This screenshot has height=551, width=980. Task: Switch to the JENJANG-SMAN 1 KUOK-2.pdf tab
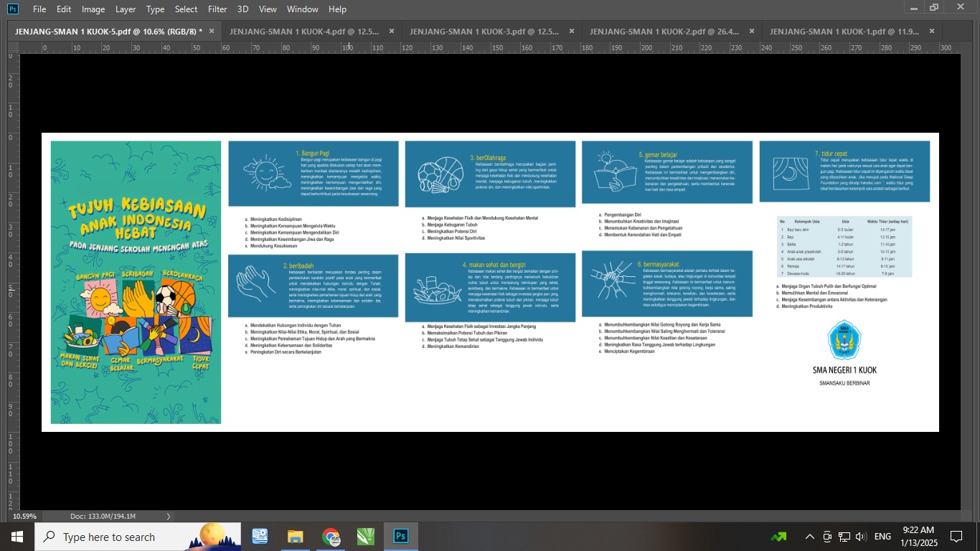click(x=665, y=32)
